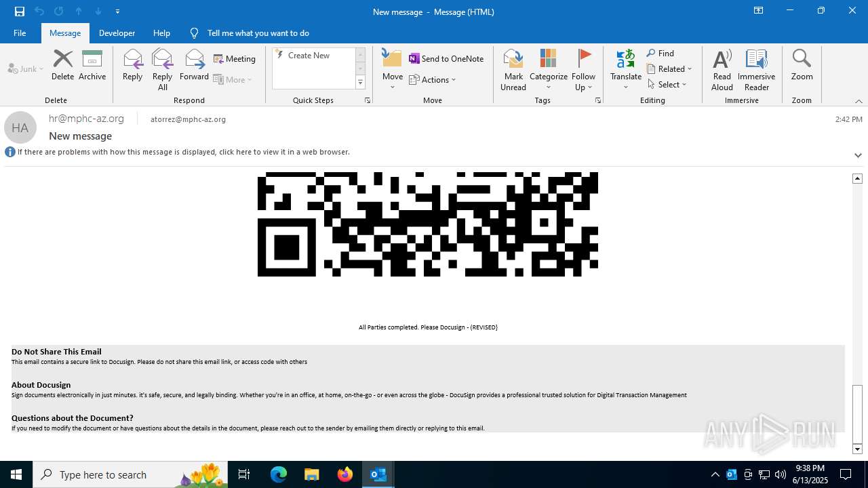Click the message scrollbar up arrow

[857, 178]
